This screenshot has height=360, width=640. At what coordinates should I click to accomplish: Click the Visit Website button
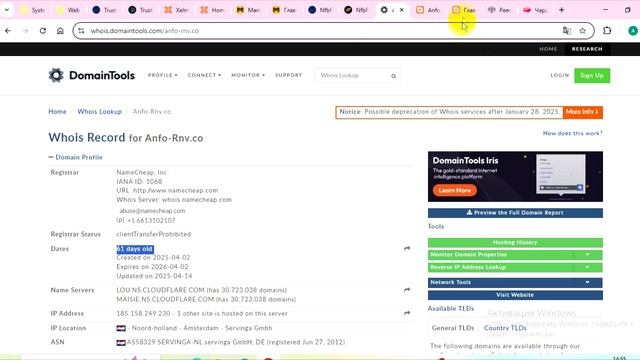[x=515, y=295]
